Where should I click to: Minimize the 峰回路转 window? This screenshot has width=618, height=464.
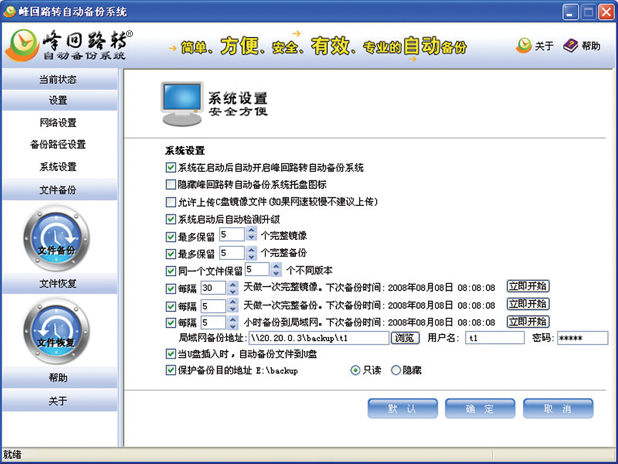(x=570, y=12)
